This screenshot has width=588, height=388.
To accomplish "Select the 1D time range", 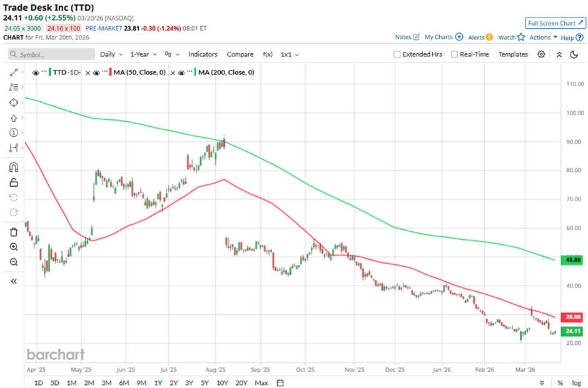I will [38, 383].
